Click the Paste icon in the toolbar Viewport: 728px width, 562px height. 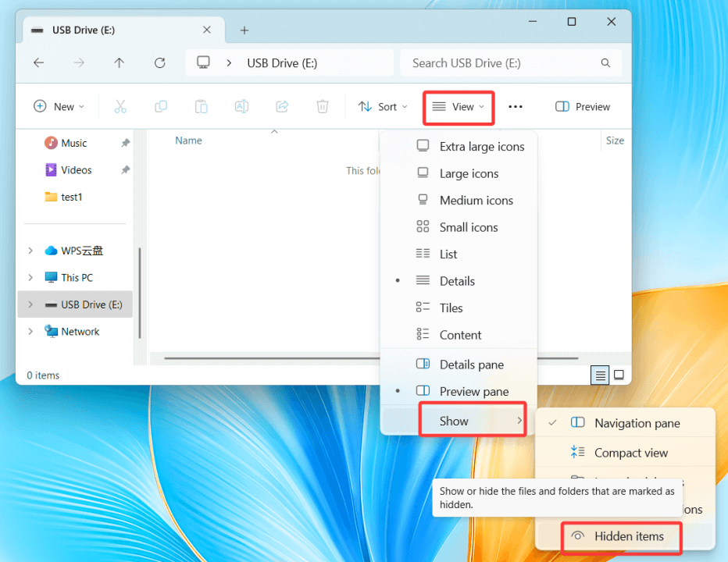click(x=201, y=106)
